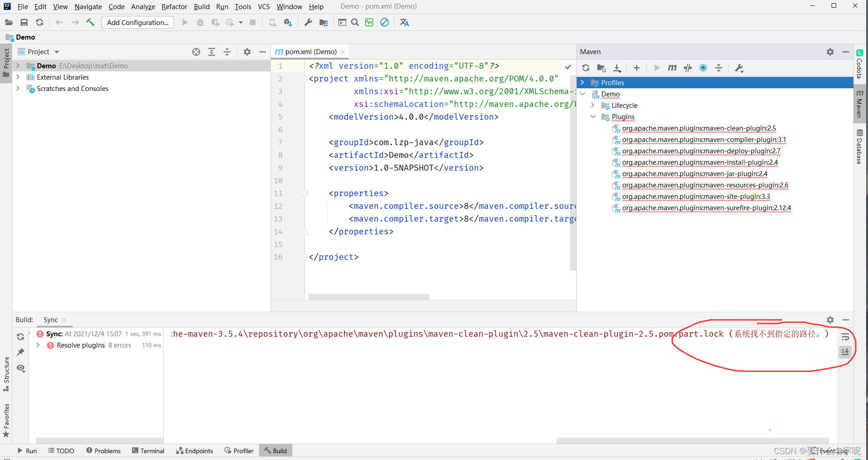Click the Locate/Select Opened File target icon
Image resolution: width=868 pixels, height=460 pixels.
click(196, 52)
